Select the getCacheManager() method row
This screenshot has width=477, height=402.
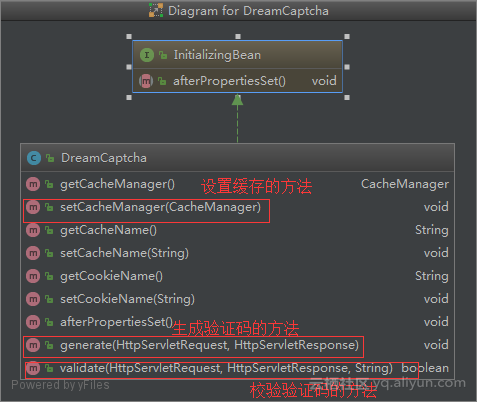(x=237, y=184)
